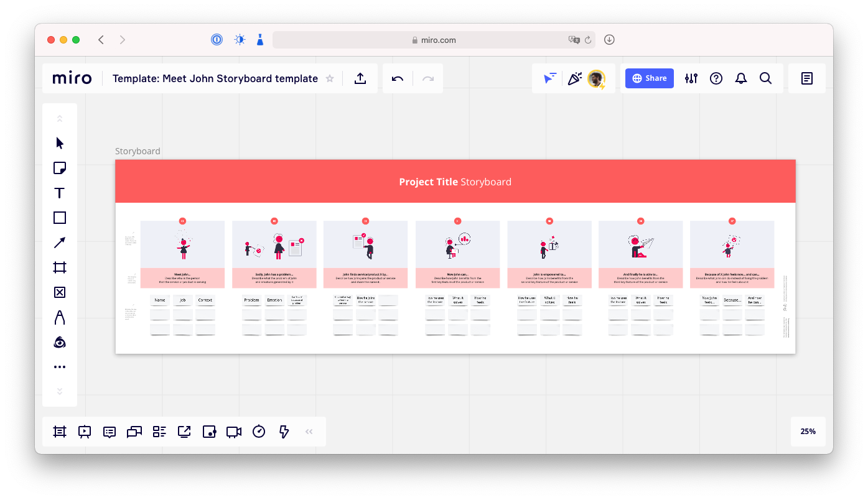
Task: Start video chat from bottom toolbar
Action: click(x=234, y=432)
